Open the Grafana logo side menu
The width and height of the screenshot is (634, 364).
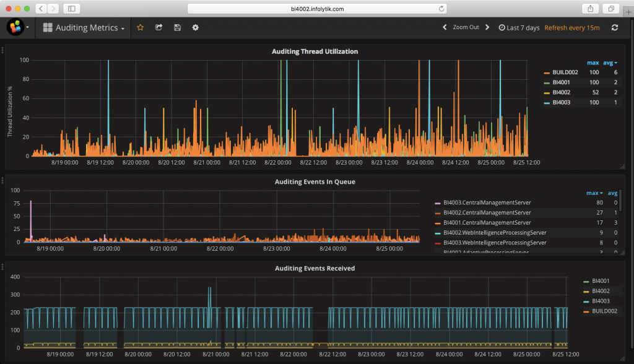[x=15, y=27]
